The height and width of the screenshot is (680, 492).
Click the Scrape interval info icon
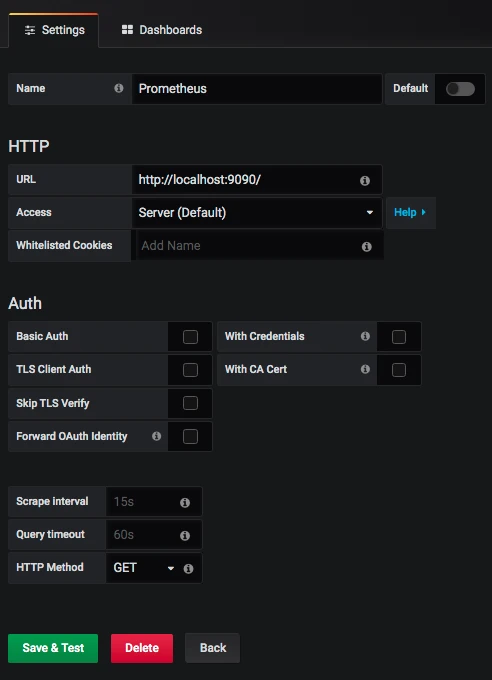point(185,502)
